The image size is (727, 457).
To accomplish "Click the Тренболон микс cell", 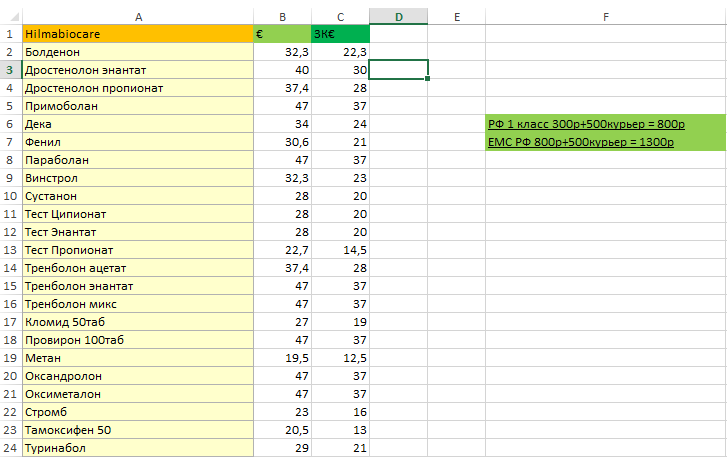I will click(x=138, y=304).
